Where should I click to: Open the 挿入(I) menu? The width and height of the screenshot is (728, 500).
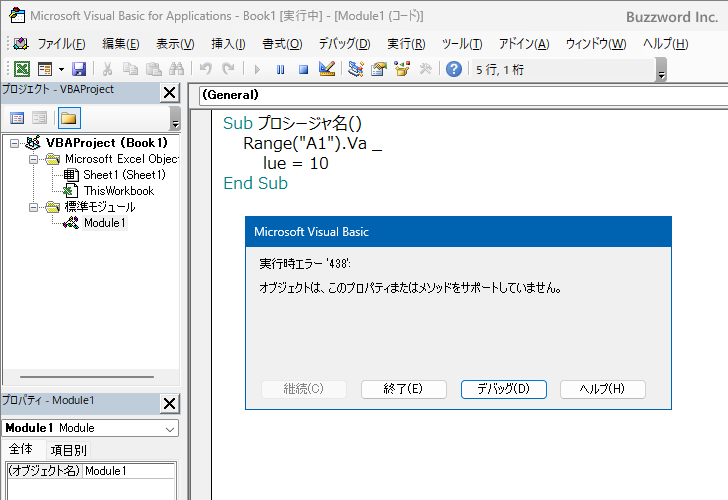click(228, 44)
